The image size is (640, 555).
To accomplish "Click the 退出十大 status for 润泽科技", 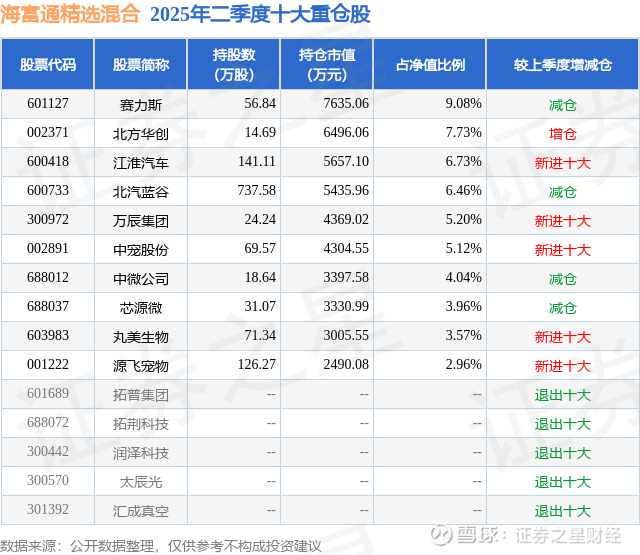I will tap(563, 453).
